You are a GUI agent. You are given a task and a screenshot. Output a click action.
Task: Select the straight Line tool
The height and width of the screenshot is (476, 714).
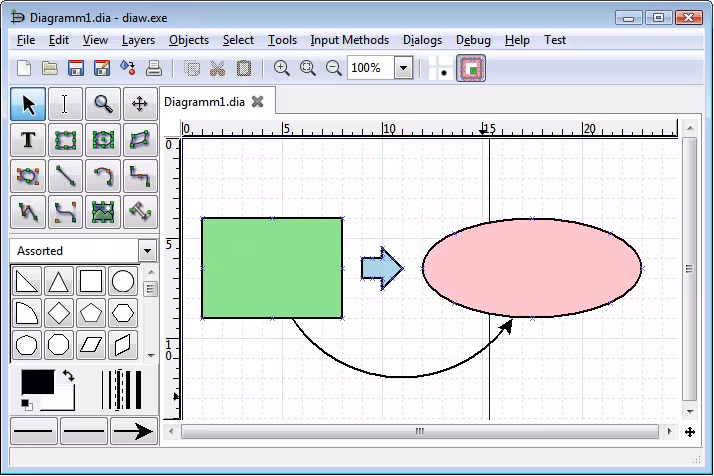coord(65,176)
